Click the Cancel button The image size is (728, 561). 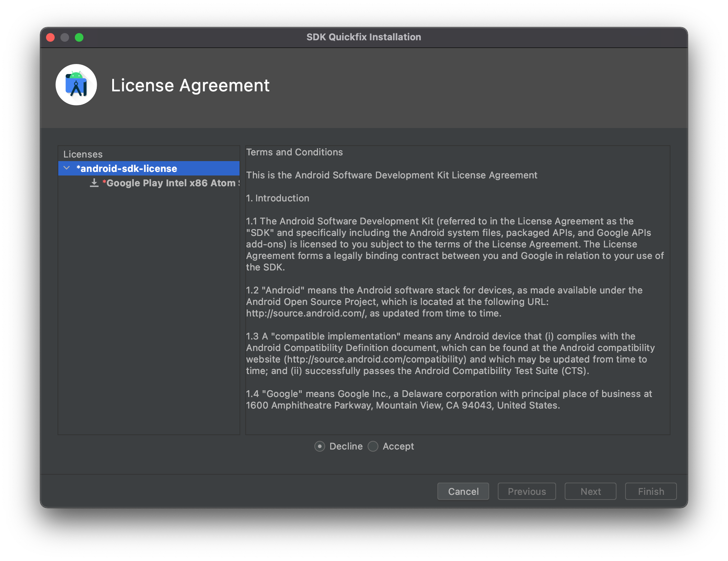coord(463,491)
